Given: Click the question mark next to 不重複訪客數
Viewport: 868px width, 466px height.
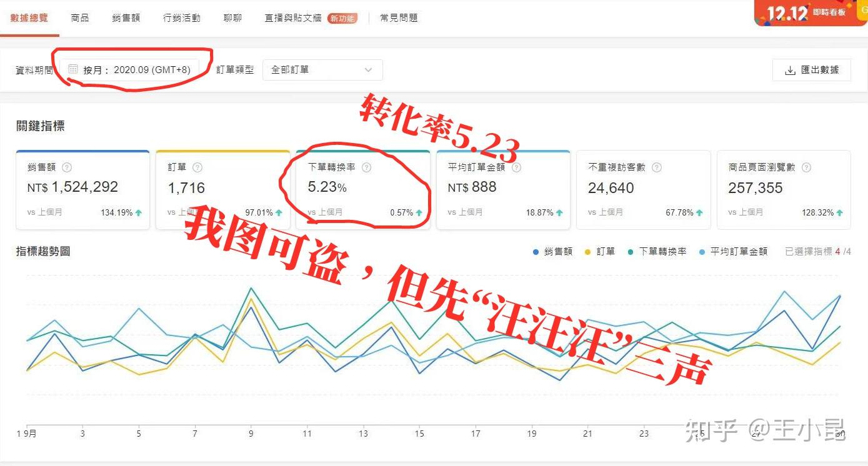Looking at the screenshot, I should pyautogui.click(x=657, y=167).
